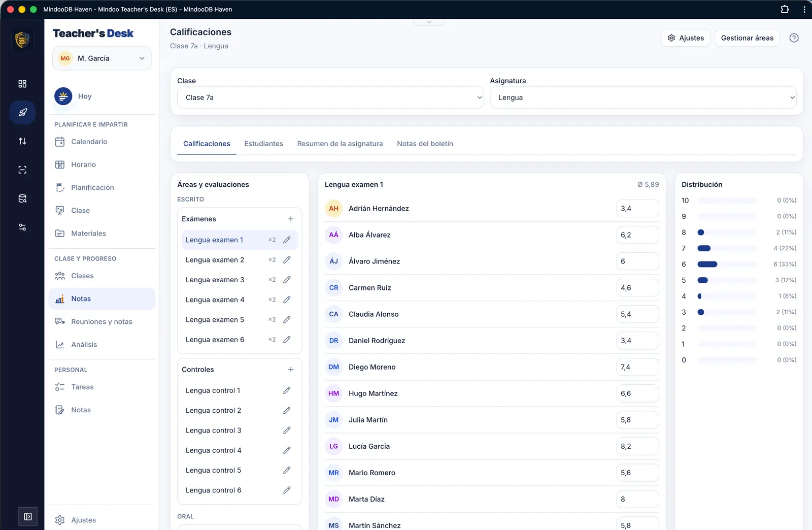Click pencil icon for Lengua control 2
The height and width of the screenshot is (530, 812).
pyautogui.click(x=287, y=410)
